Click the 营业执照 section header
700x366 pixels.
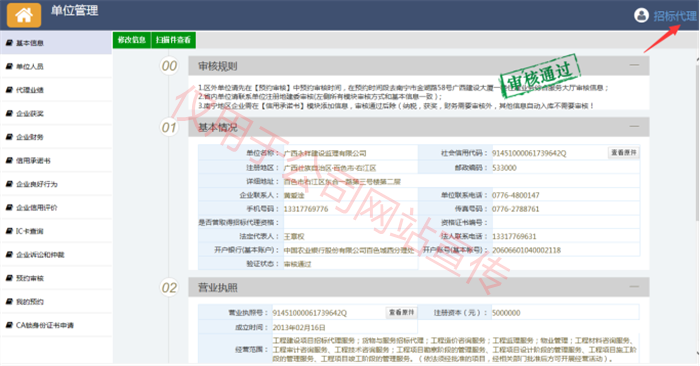419,287
